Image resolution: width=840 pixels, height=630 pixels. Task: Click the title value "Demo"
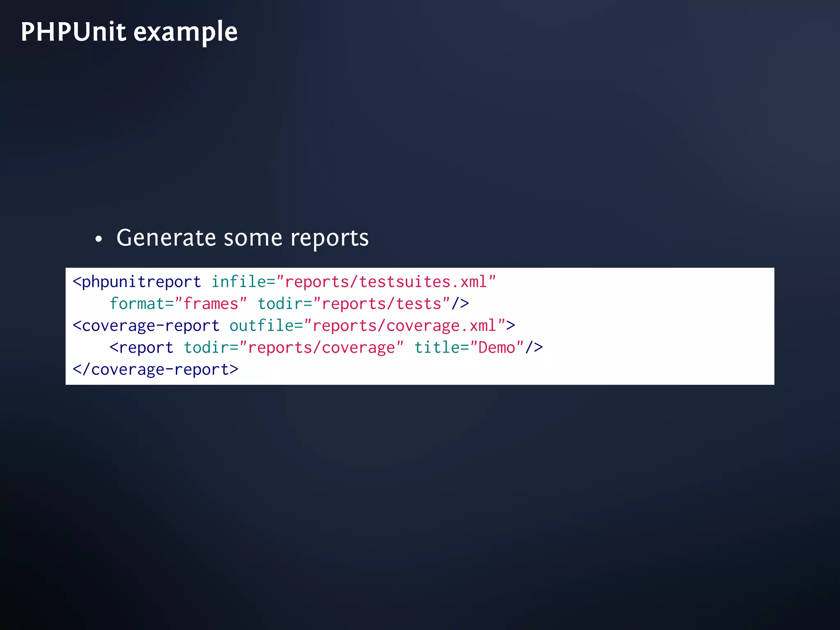pyautogui.click(x=497, y=348)
